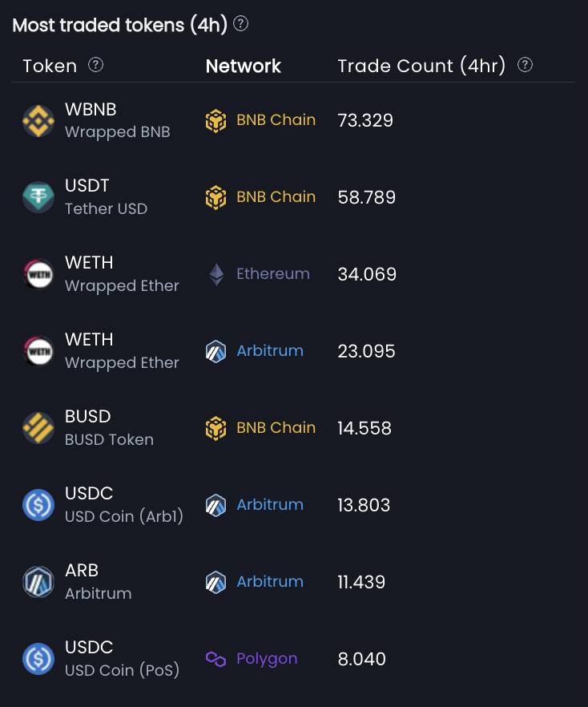Click the help icon next to Most traded tokens
Image resolution: width=588 pixels, height=707 pixels.
[x=240, y=23]
